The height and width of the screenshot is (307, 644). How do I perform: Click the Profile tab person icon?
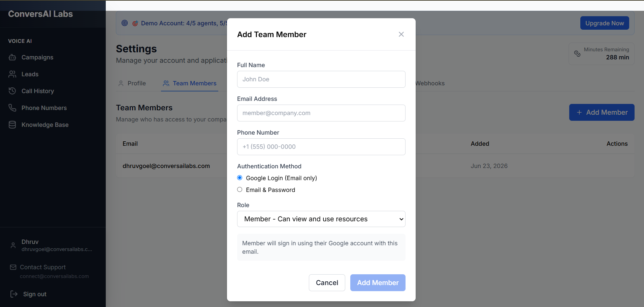tap(121, 83)
